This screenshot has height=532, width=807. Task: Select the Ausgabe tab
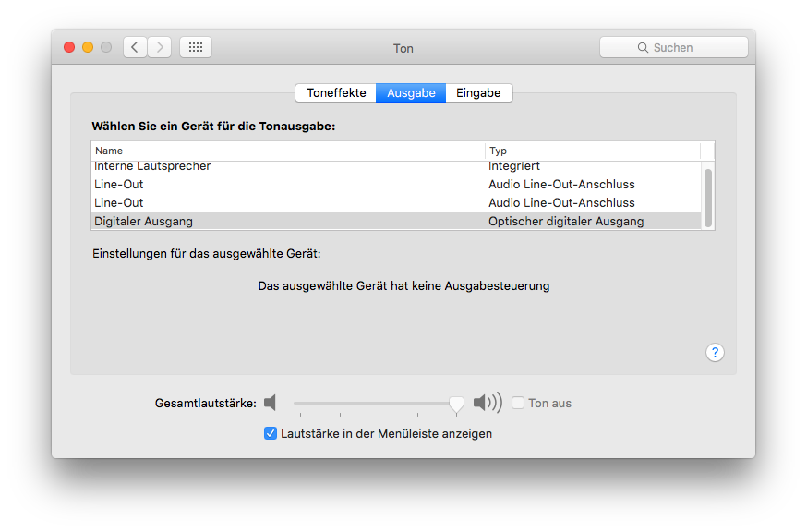point(411,92)
